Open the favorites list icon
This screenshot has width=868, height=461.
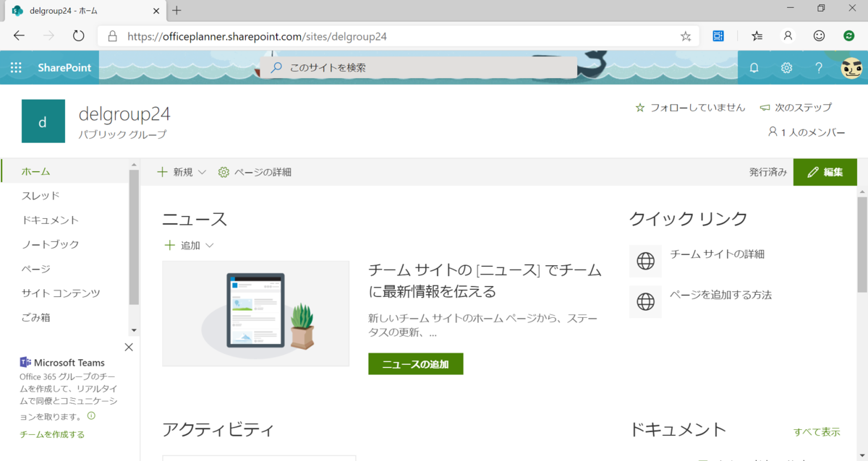pos(757,36)
